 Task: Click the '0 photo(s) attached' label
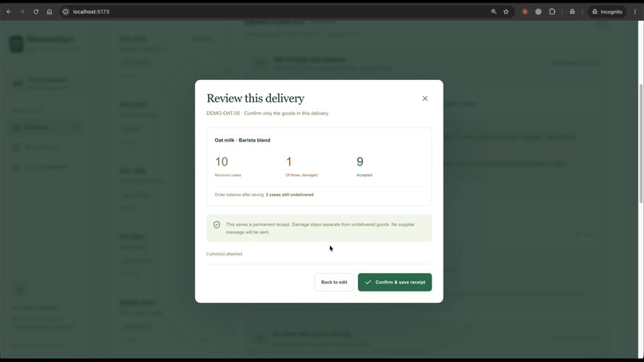click(225, 254)
